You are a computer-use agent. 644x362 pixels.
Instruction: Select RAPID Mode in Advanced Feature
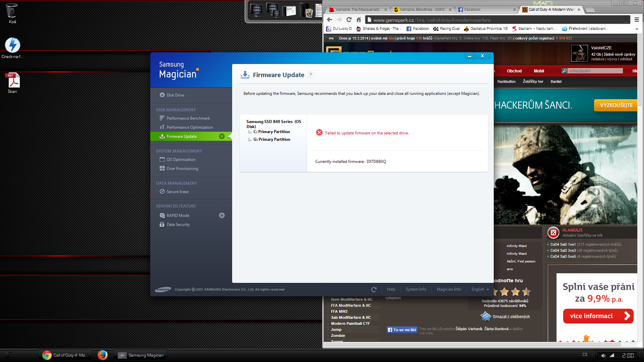(178, 216)
